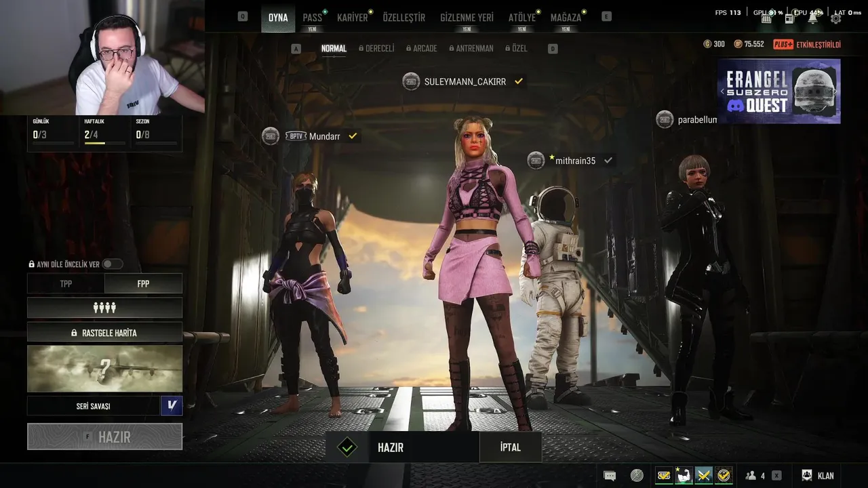Screen dimensions: 868x488
Task: Click the GÜNLÜK 0/3 mission progress
Action: 53,131
